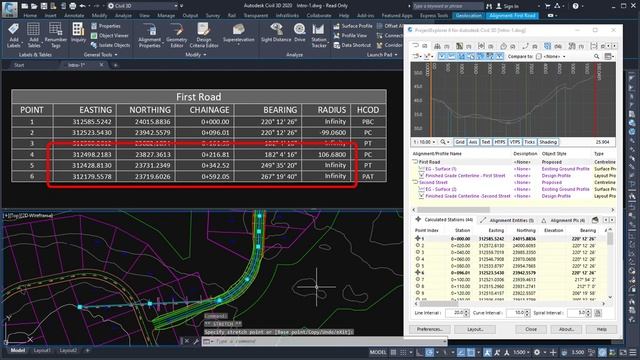Viewport: 640px width, 360px height.
Task: Toggle Ticks in profile preview
Action: coord(529,142)
